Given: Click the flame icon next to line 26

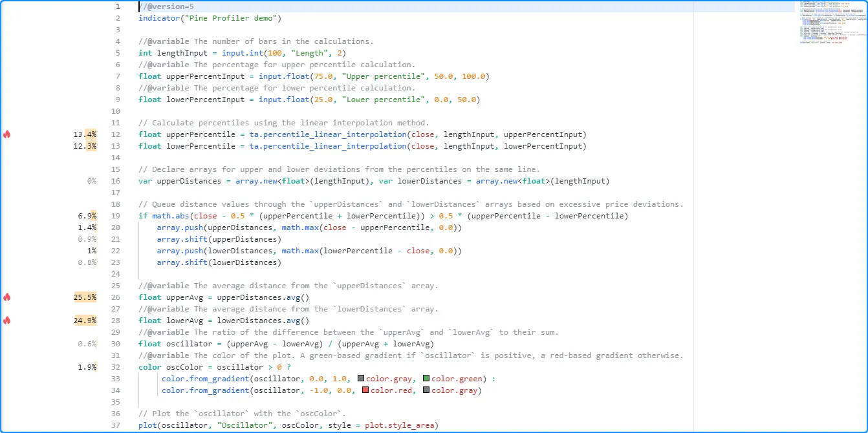Looking at the screenshot, I should coord(7,297).
